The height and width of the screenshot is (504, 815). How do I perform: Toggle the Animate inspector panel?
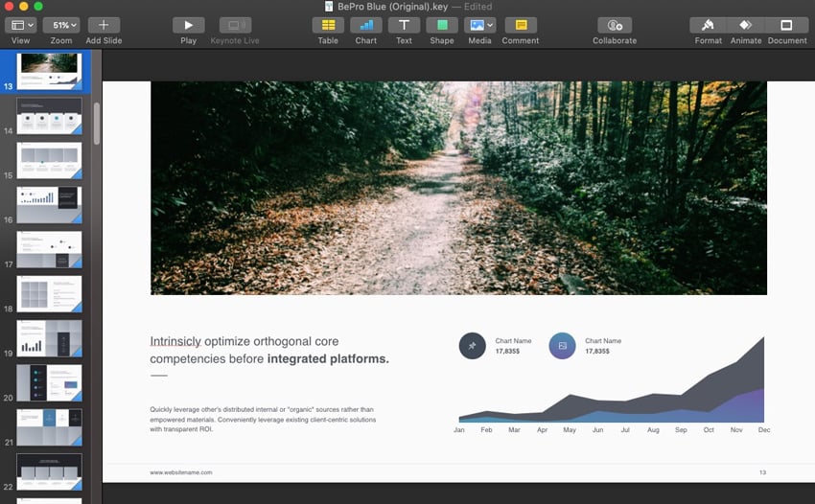click(746, 26)
